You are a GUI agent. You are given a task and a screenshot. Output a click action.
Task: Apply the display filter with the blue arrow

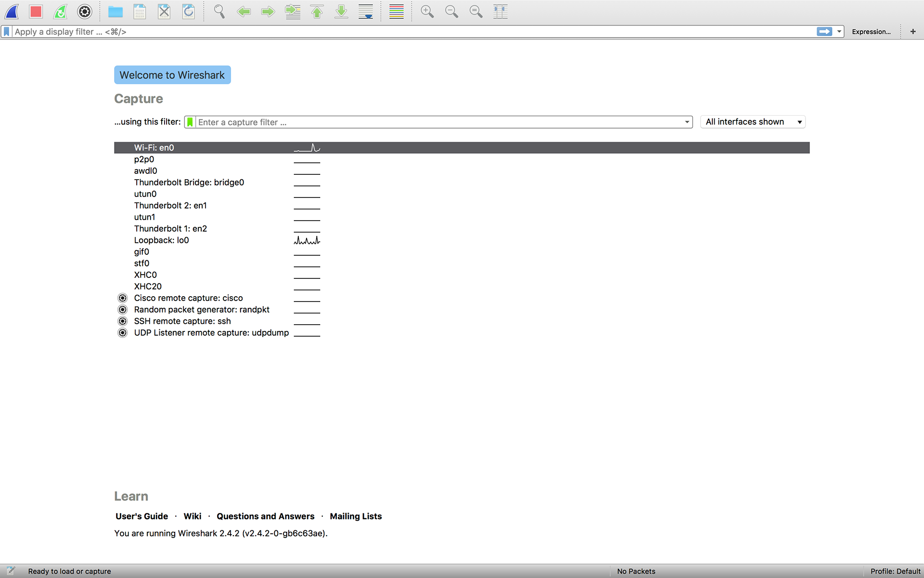824,32
